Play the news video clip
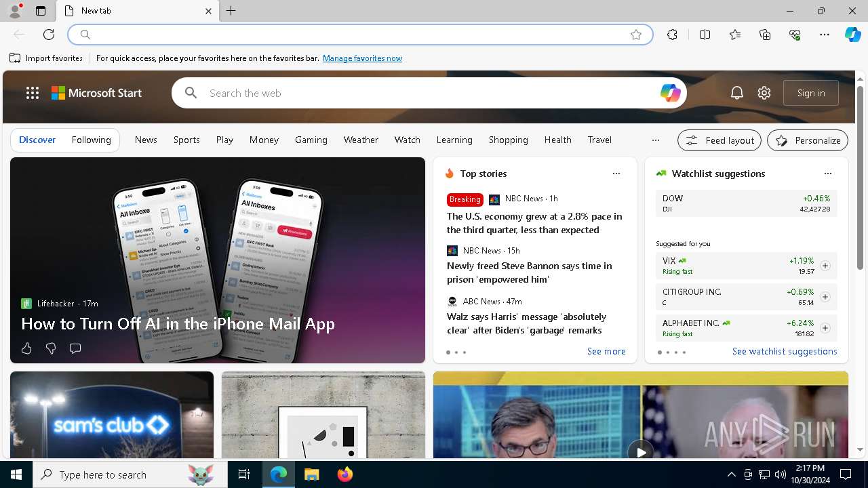 pyautogui.click(x=641, y=451)
